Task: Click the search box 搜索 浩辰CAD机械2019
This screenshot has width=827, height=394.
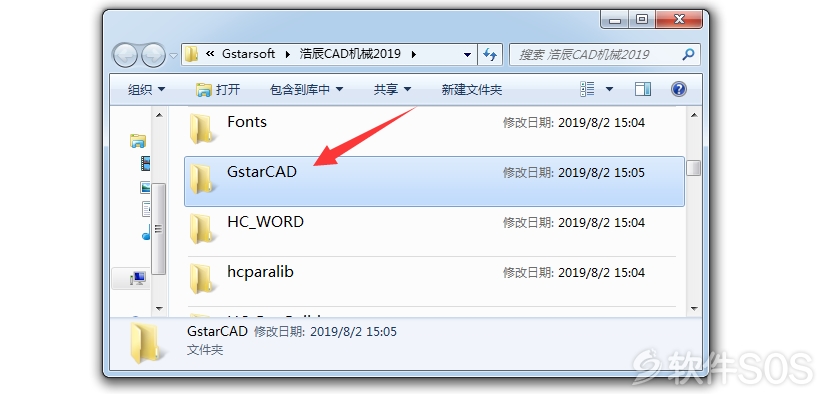Action: coord(604,54)
